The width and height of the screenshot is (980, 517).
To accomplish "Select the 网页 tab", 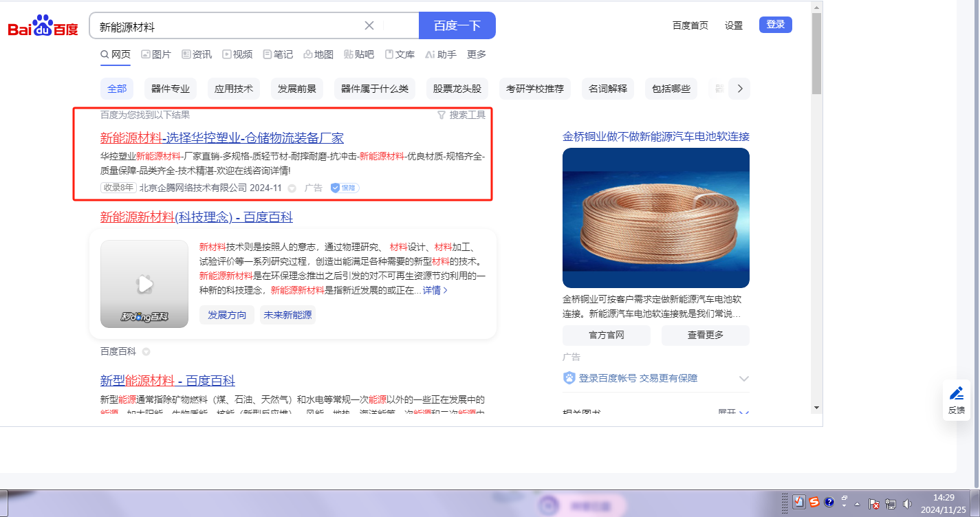I will tap(116, 54).
